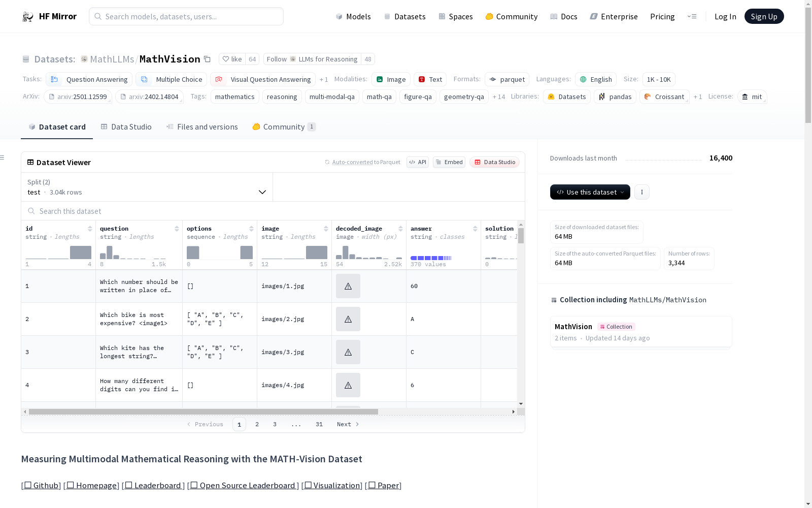Sort by the id column arrows

coord(90,229)
